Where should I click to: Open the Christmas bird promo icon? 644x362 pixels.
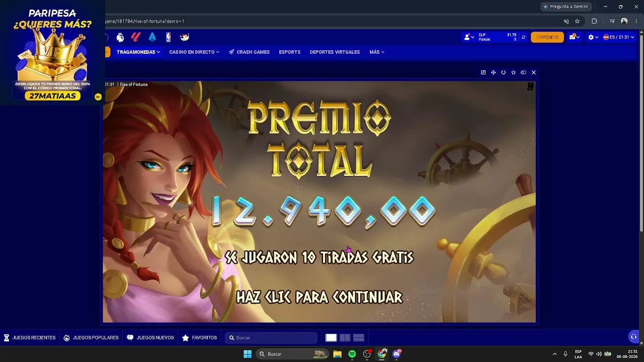[x=185, y=37]
